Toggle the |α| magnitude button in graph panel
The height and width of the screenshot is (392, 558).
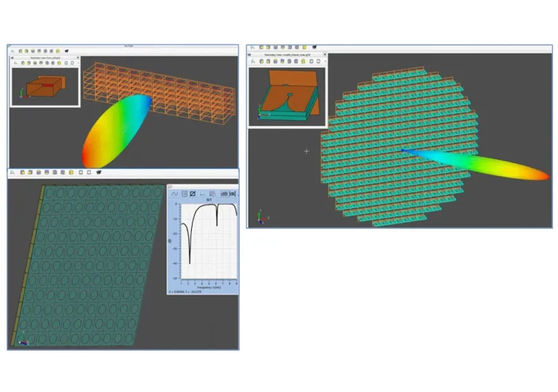(232, 194)
